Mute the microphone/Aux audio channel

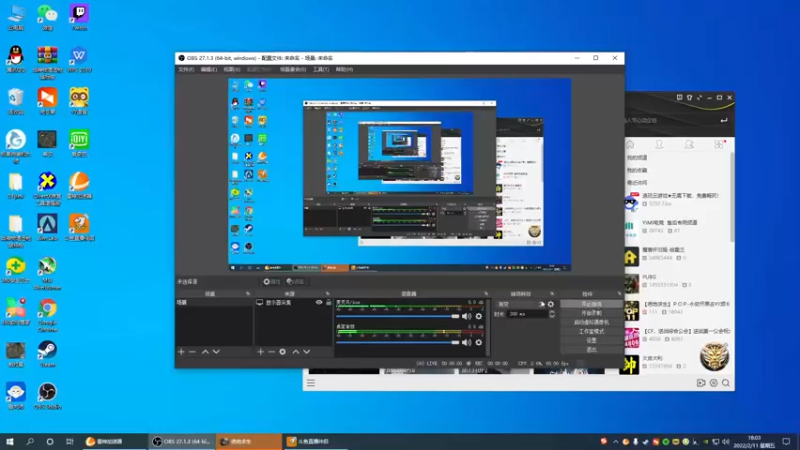click(x=466, y=316)
